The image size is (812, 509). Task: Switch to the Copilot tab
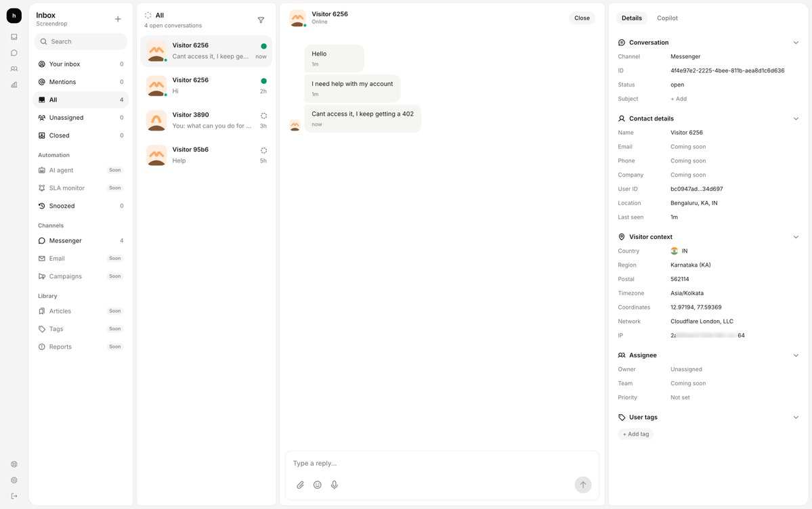pos(668,18)
